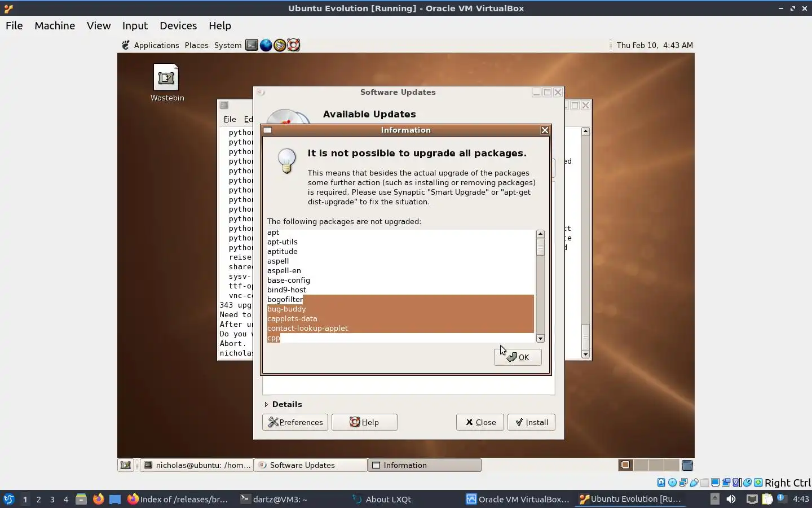The image size is (812, 508).
Task: Switch to Information entry in guest taskbar
Action: click(x=425, y=465)
